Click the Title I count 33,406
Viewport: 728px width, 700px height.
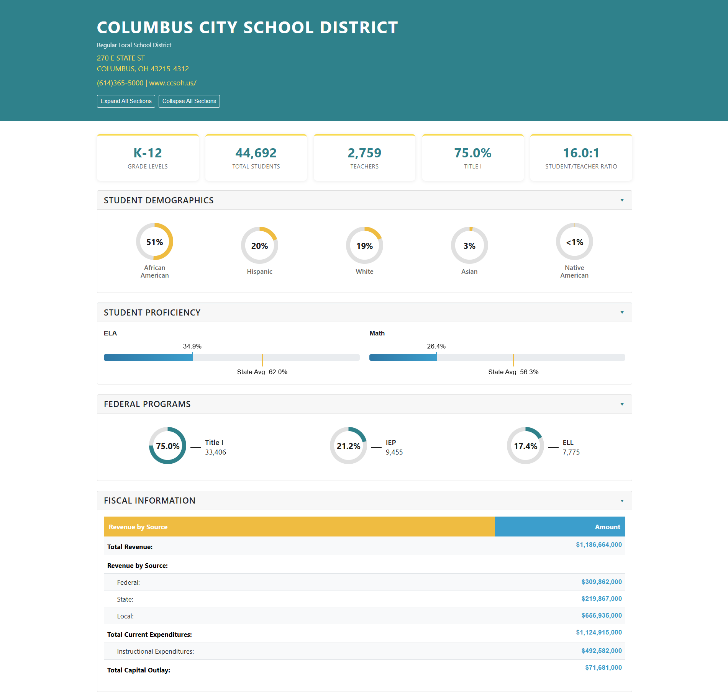[215, 452]
